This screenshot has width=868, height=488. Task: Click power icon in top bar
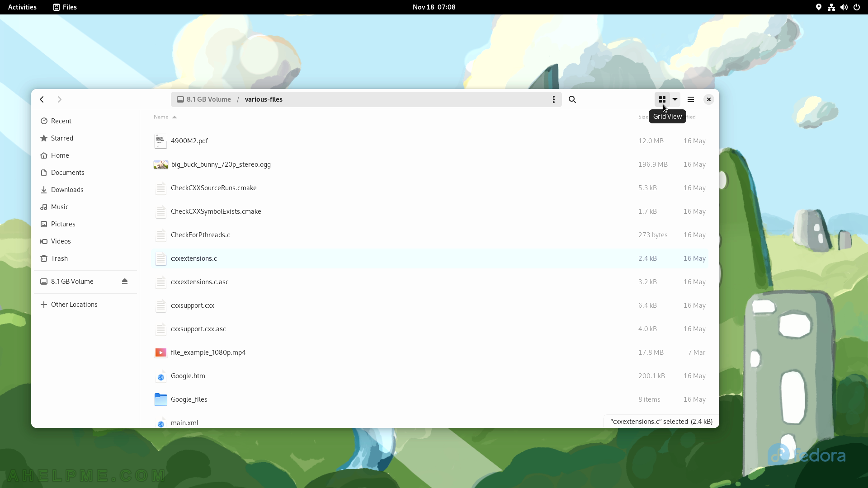[x=857, y=7]
